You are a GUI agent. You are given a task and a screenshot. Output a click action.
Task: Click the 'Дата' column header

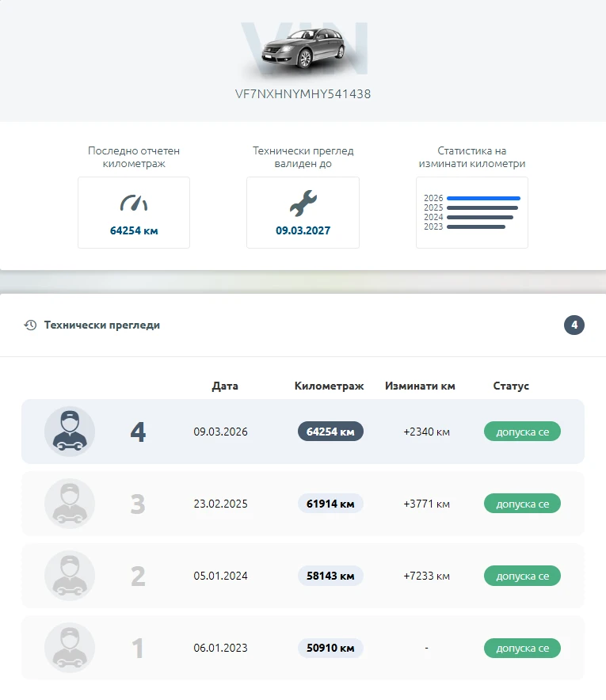(x=225, y=386)
